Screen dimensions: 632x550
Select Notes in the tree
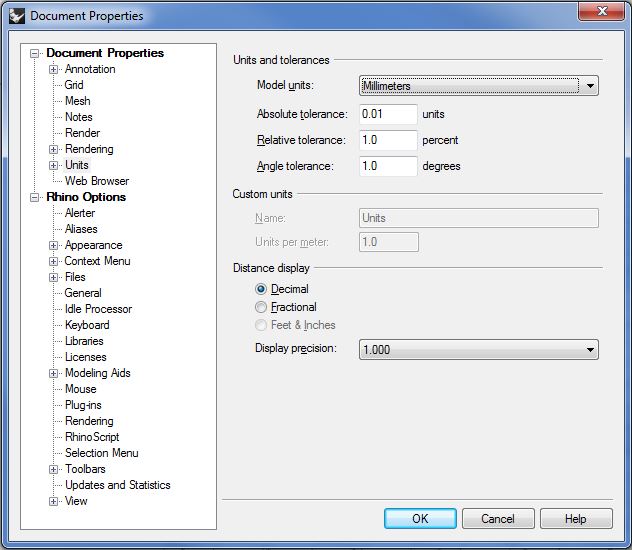pos(79,117)
